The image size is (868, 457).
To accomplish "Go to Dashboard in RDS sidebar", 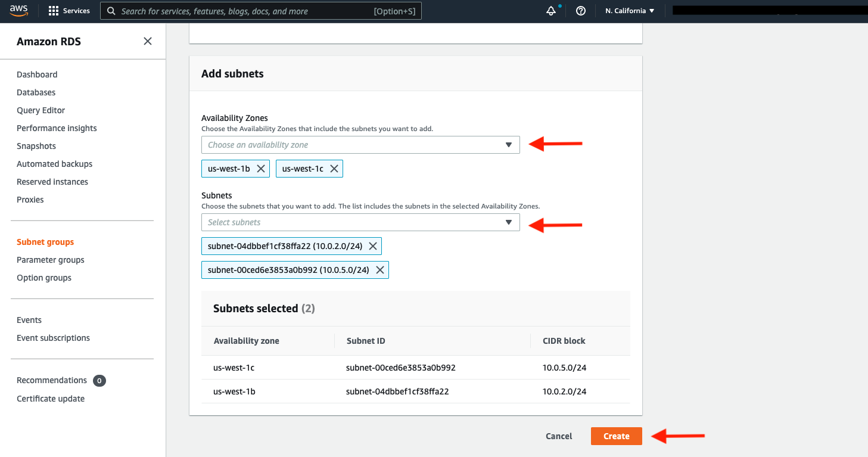I will [37, 74].
